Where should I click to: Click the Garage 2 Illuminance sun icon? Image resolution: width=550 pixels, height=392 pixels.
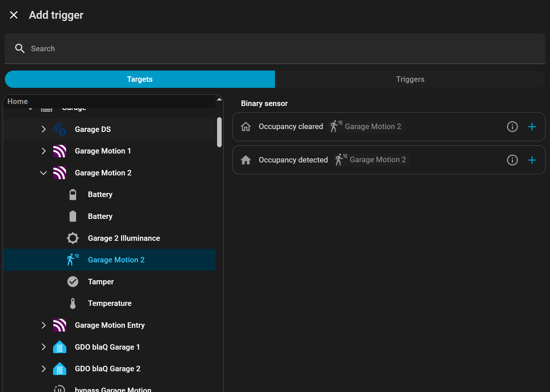tap(73, 238)
